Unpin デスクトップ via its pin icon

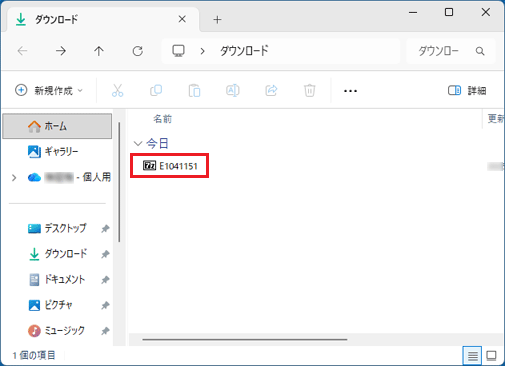click(105, 229)
